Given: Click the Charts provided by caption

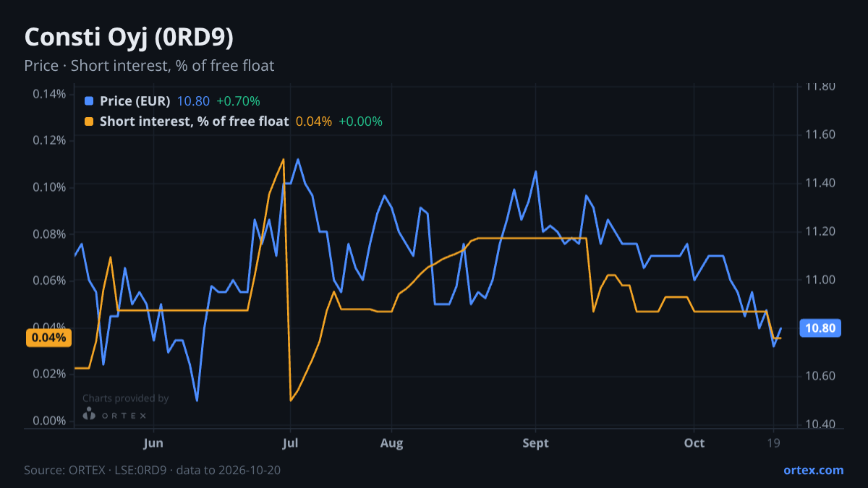Looking at the screenshot, I should point(125,398).
